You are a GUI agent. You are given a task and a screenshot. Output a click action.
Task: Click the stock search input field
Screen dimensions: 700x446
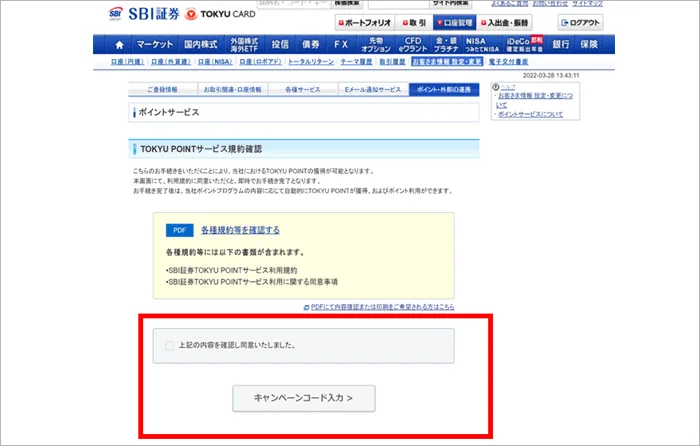point(294,4)
